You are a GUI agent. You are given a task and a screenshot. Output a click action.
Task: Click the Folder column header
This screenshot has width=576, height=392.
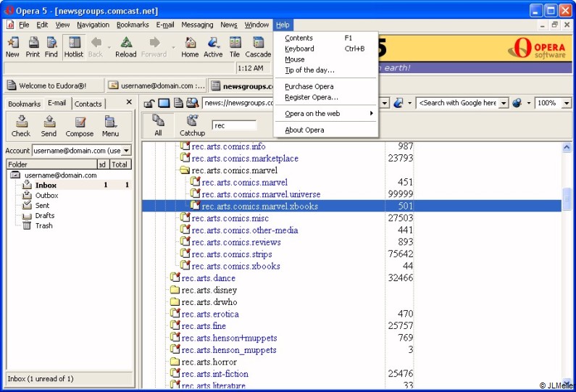click(x=51, y=164)
